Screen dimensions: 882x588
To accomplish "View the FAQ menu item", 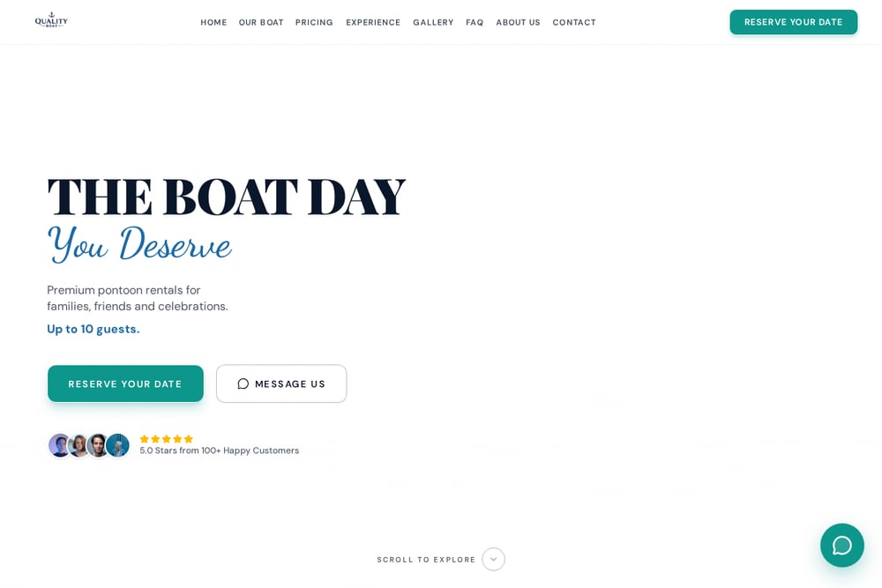I will click(x=475, y=23).
